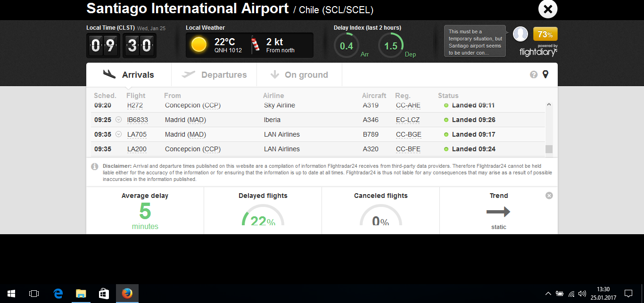
Task: Expand the LA705 row details chevron
Action: [119, 134]
